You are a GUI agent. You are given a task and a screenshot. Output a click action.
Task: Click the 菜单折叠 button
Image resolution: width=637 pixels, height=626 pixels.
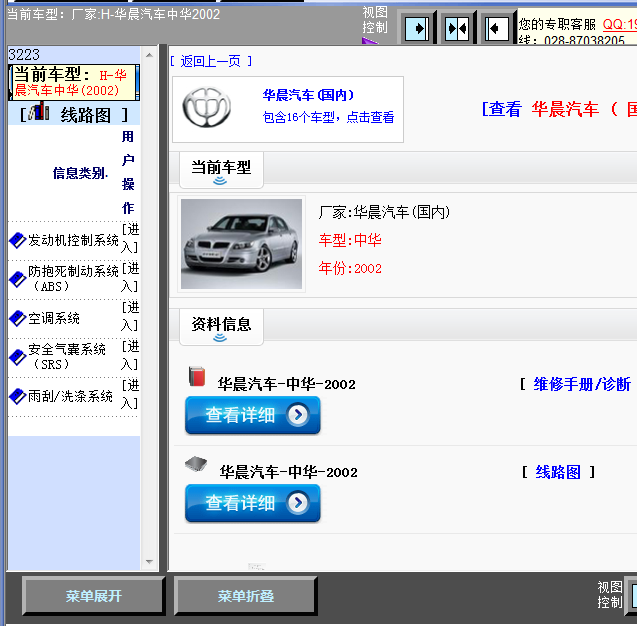[x=245, y=596]
